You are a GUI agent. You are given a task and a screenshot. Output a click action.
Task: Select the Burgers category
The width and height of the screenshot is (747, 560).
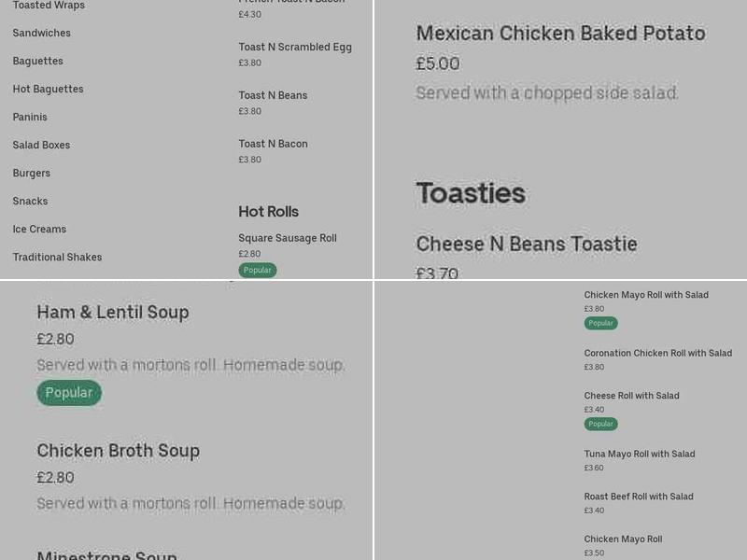(x=31, y=173)
